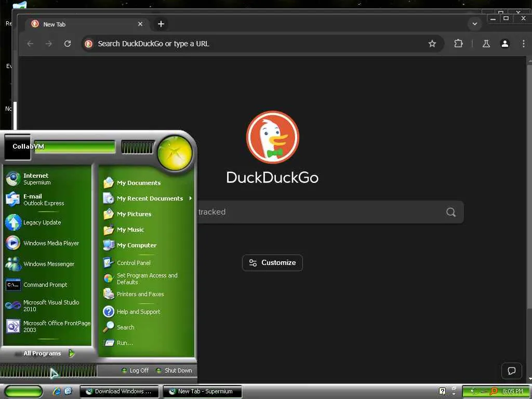Open Internet Explorer quick launch icon
This screenshot has width=532, height=399.
coord(57,391)
